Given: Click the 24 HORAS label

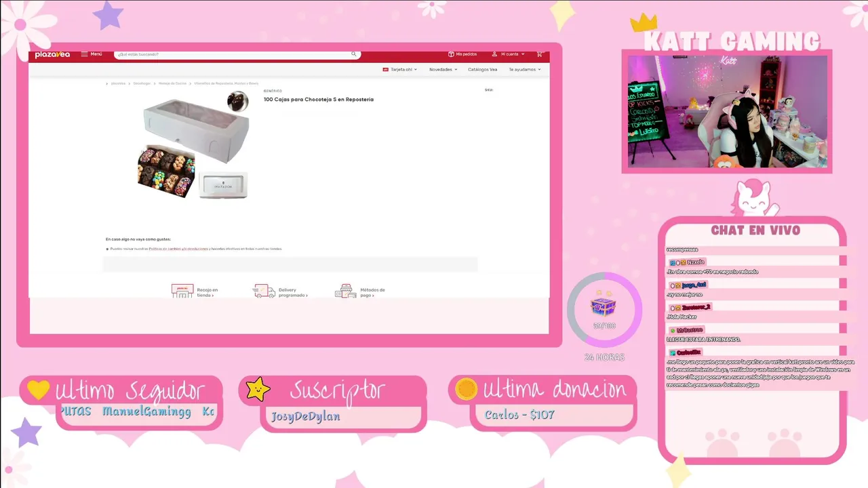Looking at the screenshot, I should [x=604, y=357].
